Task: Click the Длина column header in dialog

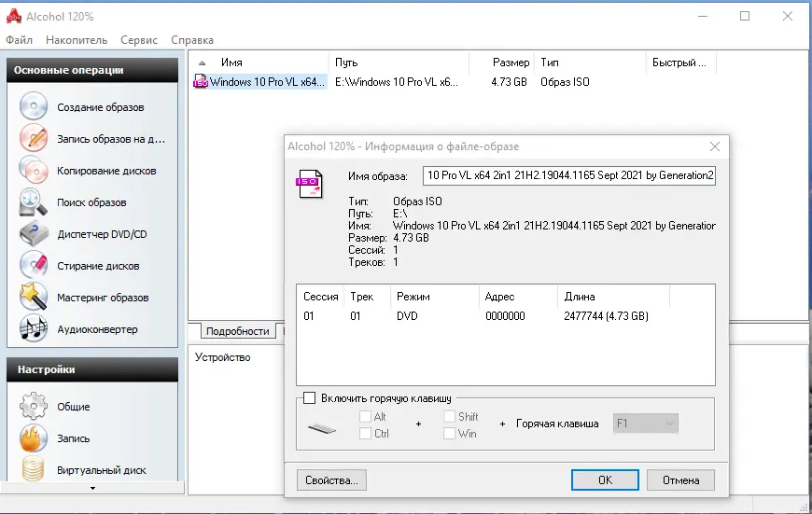Action: [613, 297]
